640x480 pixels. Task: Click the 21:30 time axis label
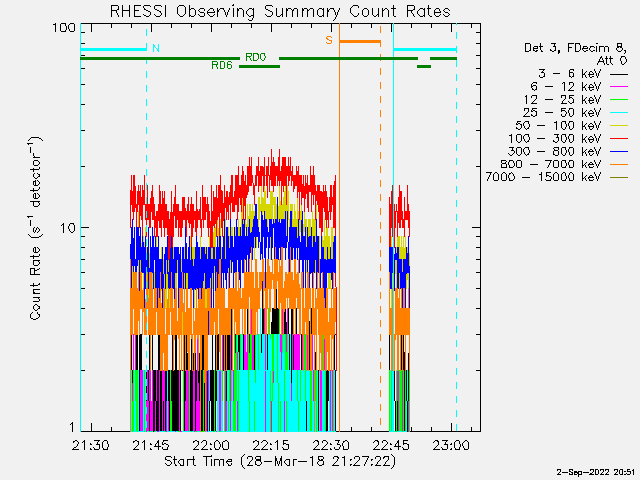[91, 445]
